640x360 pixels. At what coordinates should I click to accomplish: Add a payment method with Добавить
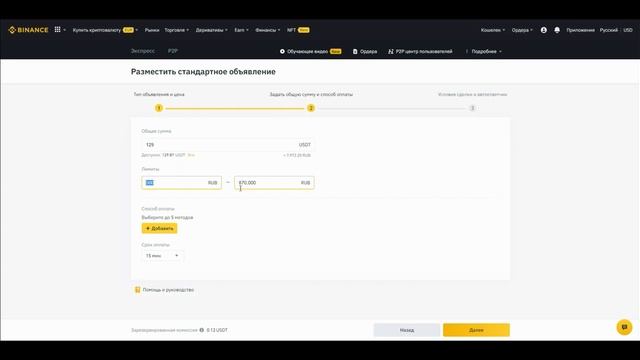(159, 228)
